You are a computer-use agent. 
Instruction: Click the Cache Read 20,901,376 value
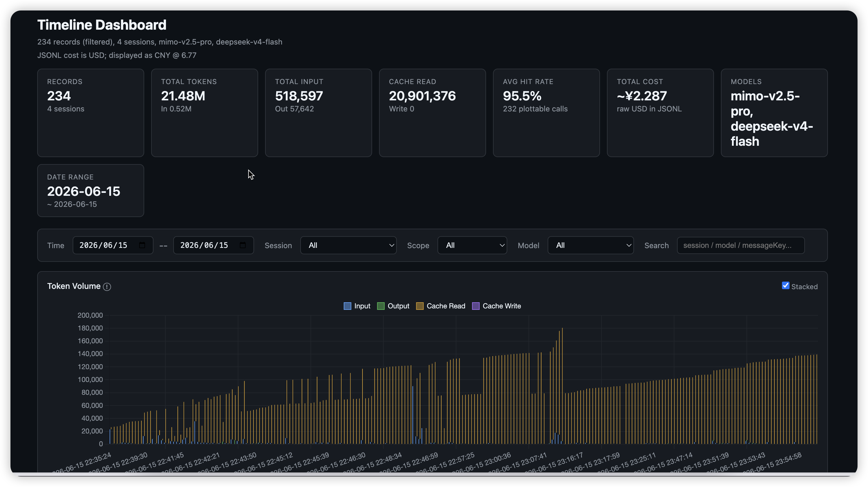tap(422, 96)
